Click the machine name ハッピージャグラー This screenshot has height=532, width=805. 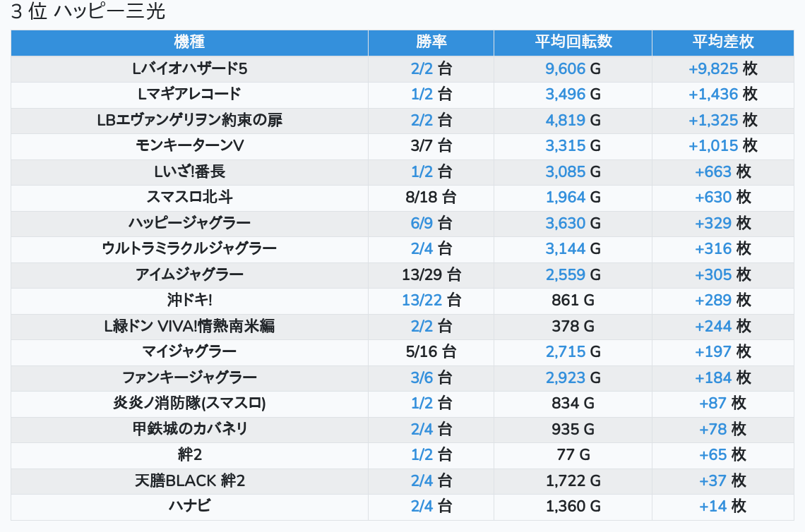click(x=189, y=223)
